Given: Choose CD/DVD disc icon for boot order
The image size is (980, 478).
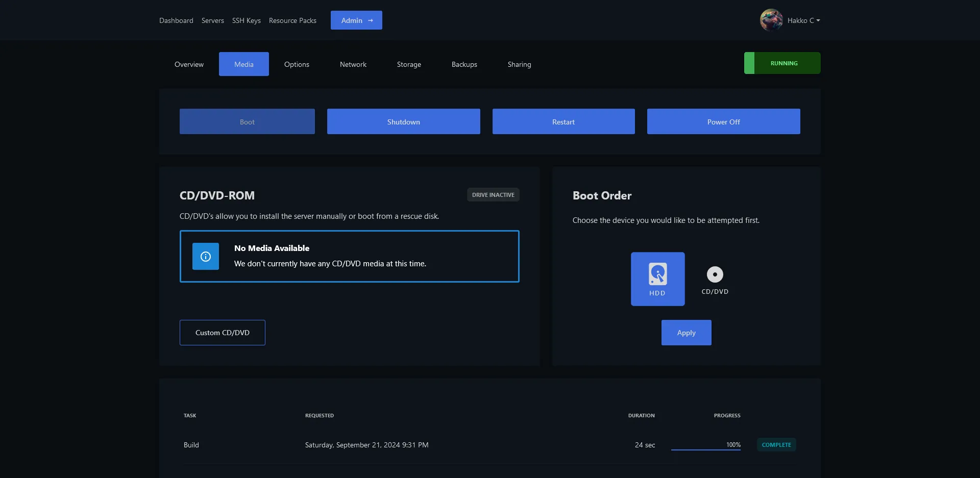Looking at the screenshot, I should [x=715, y=275].
